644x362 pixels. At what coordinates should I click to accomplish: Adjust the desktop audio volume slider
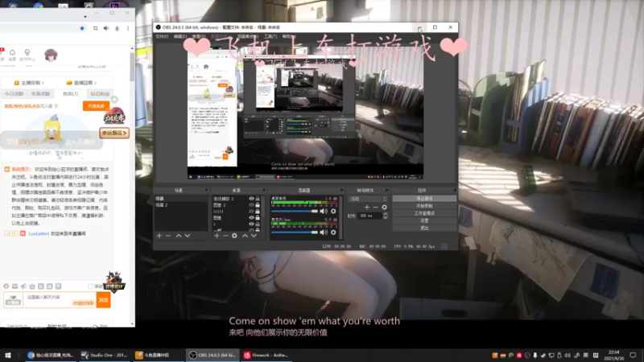(295, 211)
